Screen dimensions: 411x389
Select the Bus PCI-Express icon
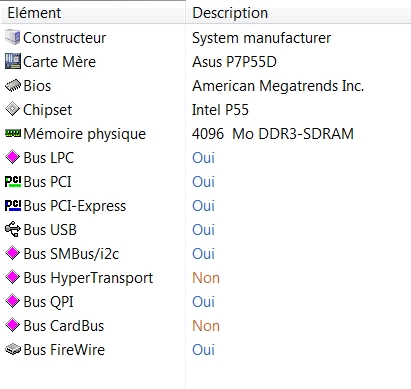(x=13, y=206)
